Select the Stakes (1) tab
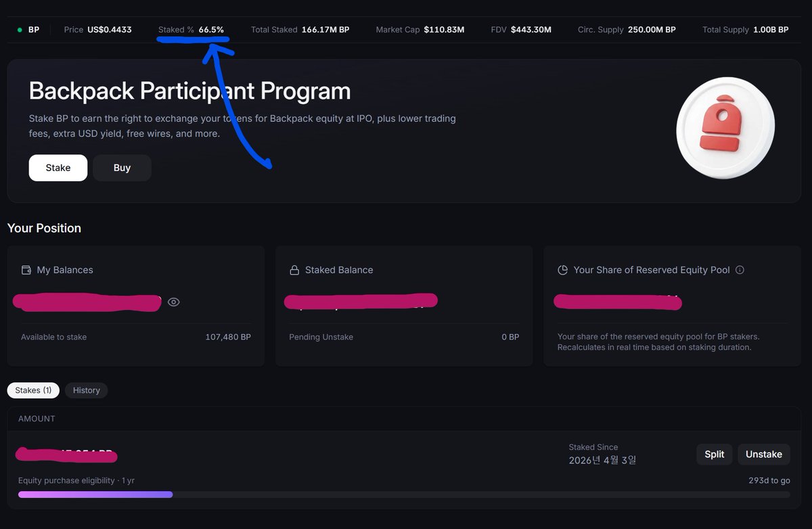The width and height of the screenshot is (812, 529). [34, 390]
